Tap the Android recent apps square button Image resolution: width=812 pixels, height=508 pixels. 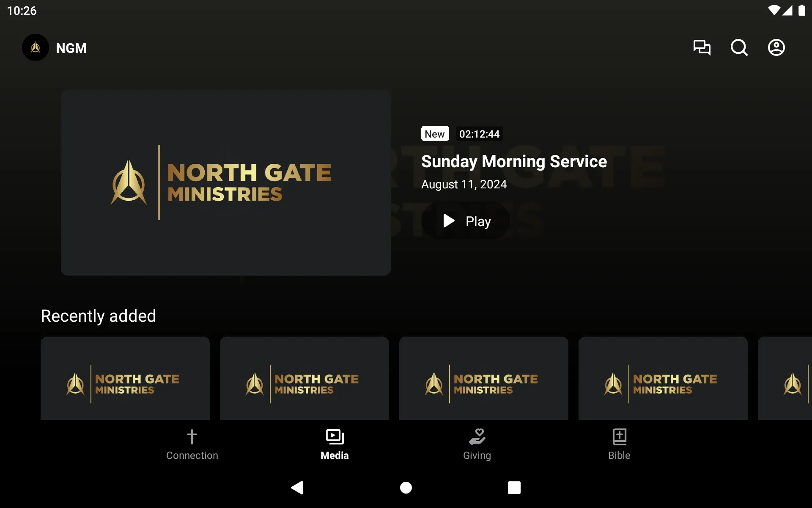click(514, 488)
